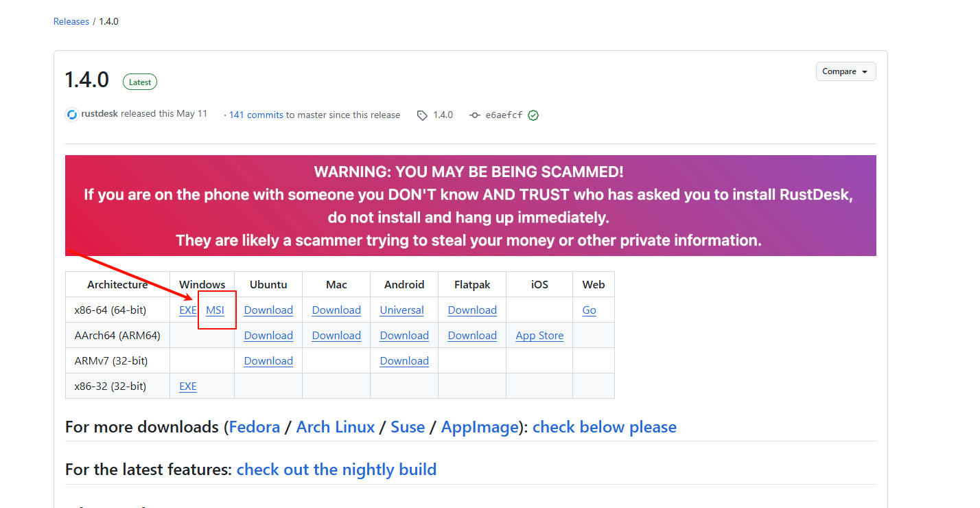This screenshot has height=508, width=980.
Task: Click the tag icon beside 1.4.0
Action: [422, 115]
